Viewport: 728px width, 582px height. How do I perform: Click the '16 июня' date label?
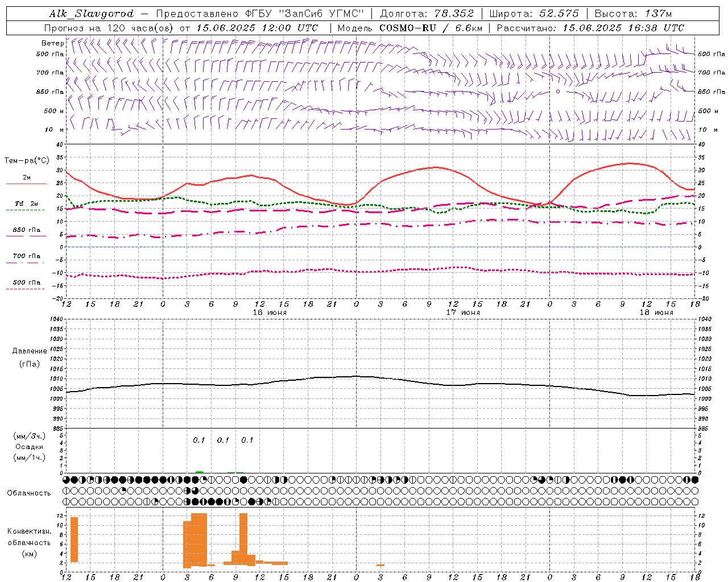tap(270, 313)
